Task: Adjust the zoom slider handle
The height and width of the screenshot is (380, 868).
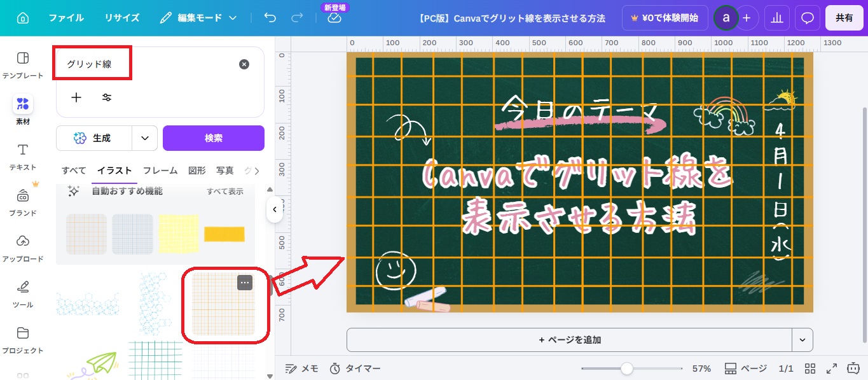Action: [627, 369]
